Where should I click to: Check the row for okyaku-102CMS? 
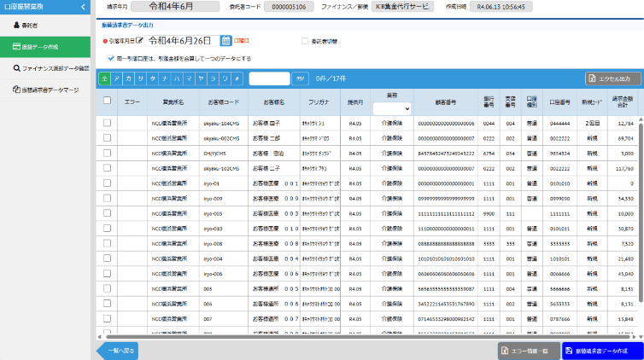[108, 168]
